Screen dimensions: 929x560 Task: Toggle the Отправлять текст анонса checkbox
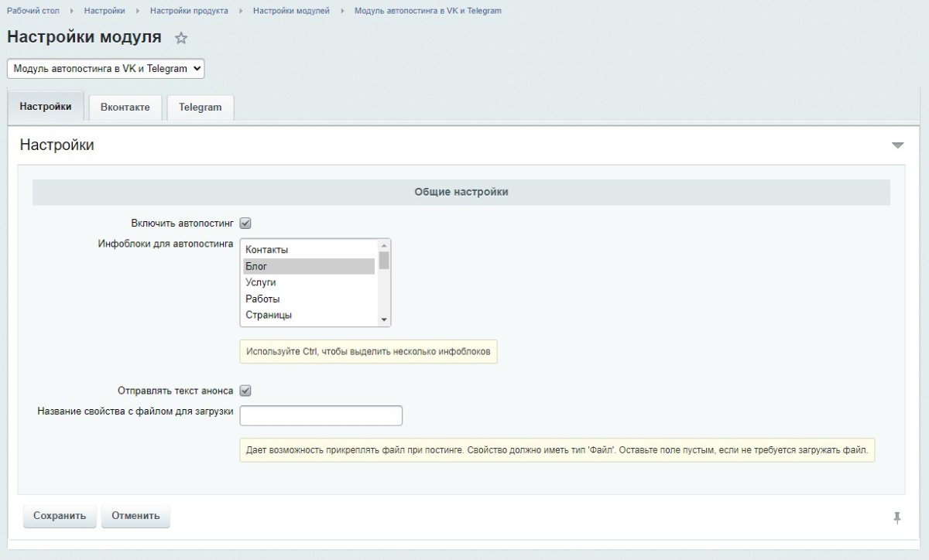click(245, 391)
